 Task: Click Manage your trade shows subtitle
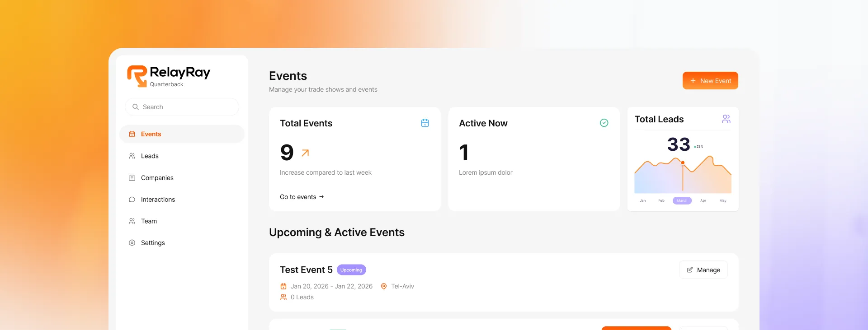[x=323, y=89]
